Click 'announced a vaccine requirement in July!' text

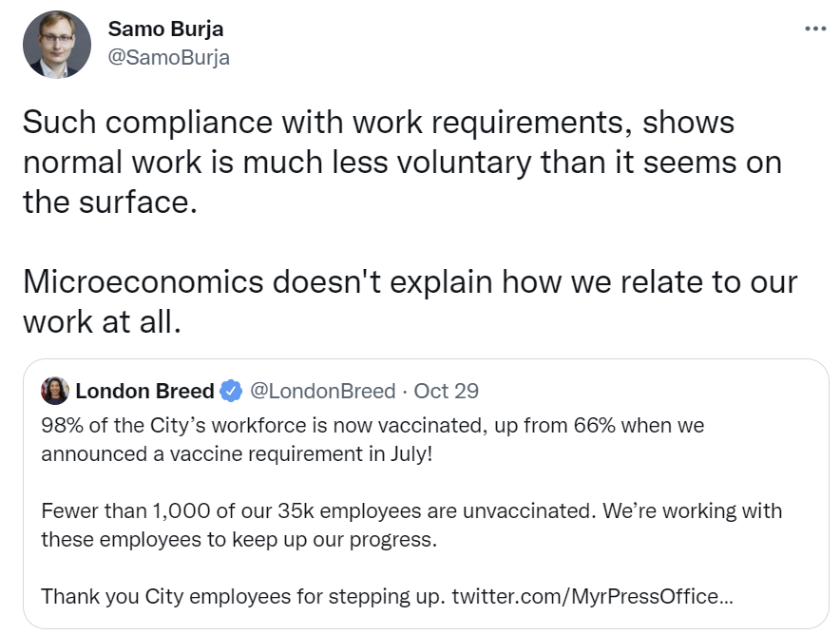pos(237,453)
